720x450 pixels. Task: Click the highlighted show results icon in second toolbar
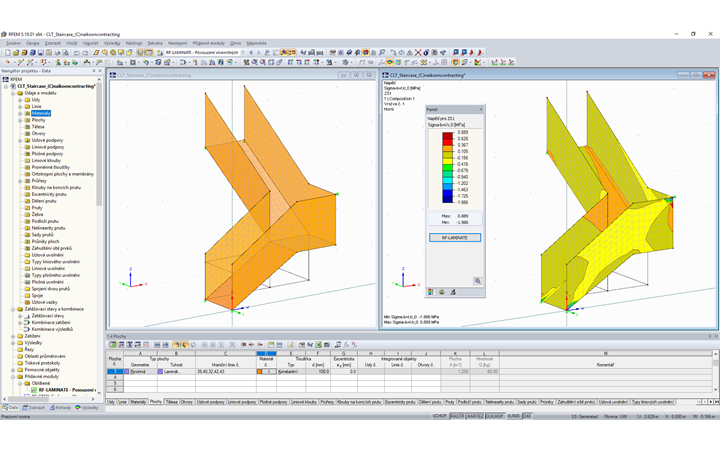point(389,62)
